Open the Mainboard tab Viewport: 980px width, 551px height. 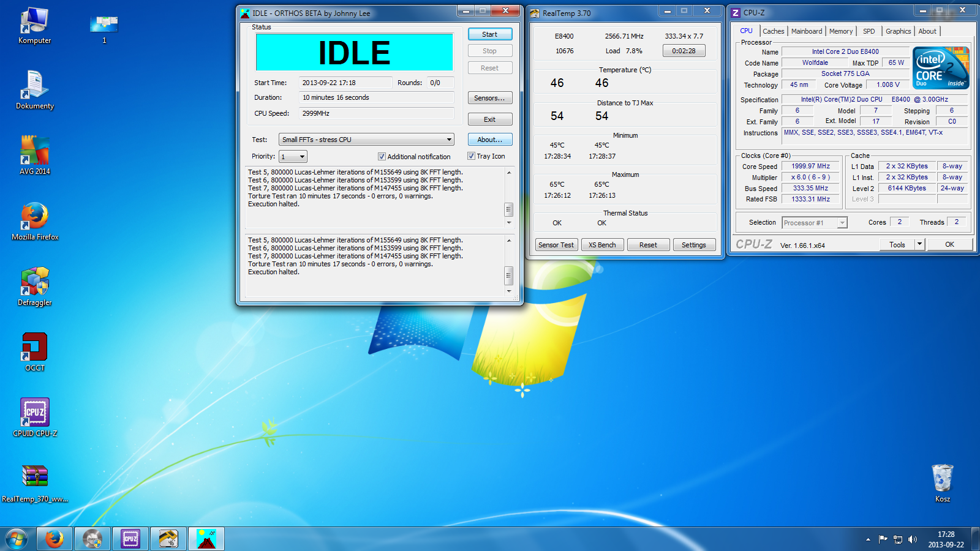(807, 31)
